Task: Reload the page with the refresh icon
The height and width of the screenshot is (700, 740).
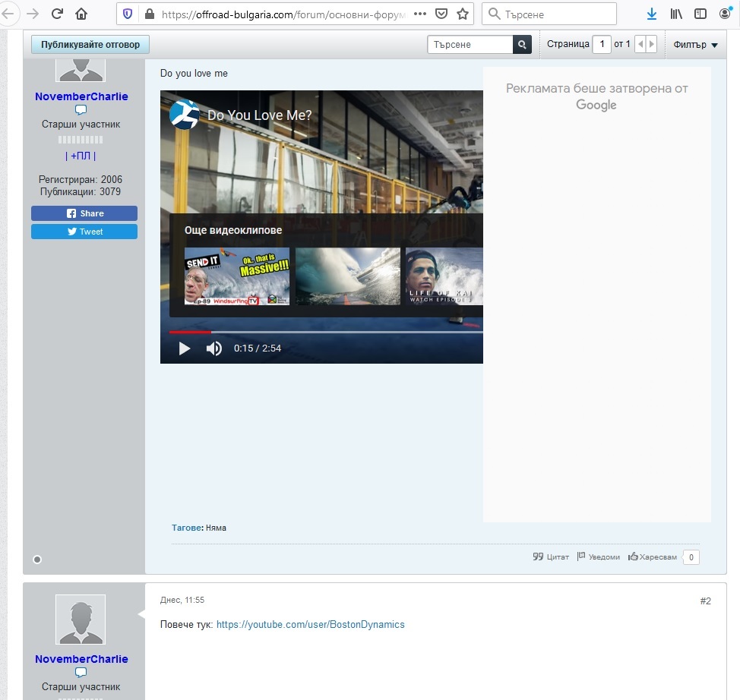Action: point(57,14)
